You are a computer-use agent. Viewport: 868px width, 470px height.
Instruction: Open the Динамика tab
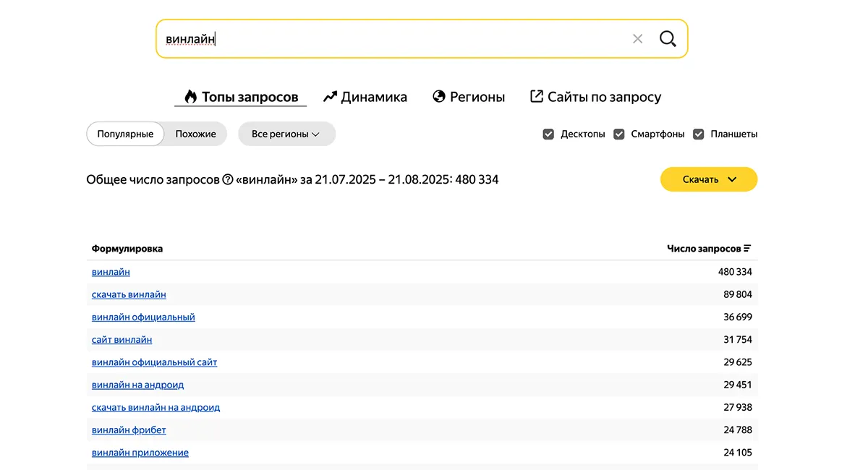click(373, 97)
